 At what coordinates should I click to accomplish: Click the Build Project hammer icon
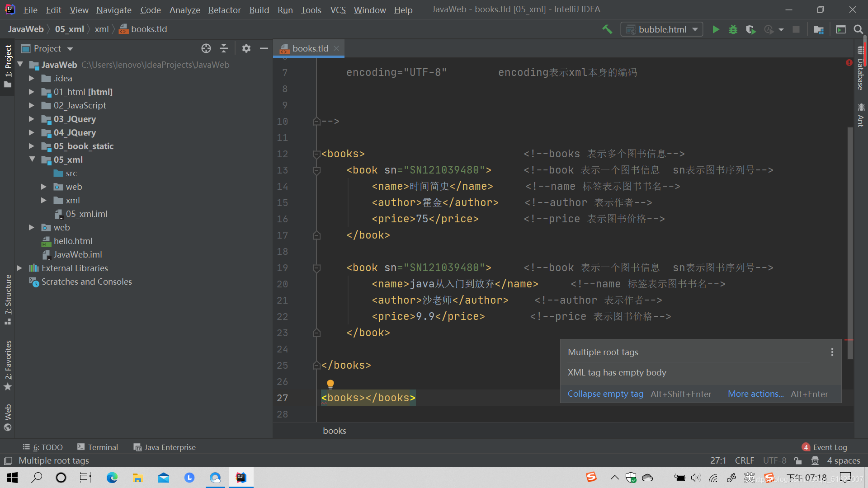coord(607,29)
